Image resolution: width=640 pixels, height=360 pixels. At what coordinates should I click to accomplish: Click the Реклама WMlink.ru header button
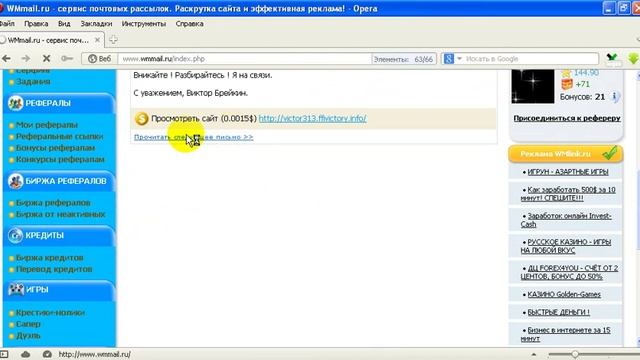[x=566, y=154]
